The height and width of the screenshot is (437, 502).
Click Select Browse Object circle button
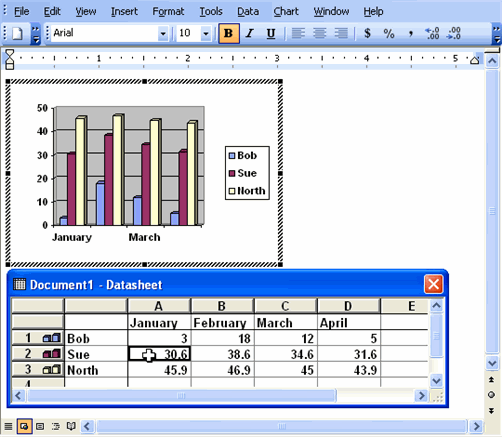coord(492,395)
